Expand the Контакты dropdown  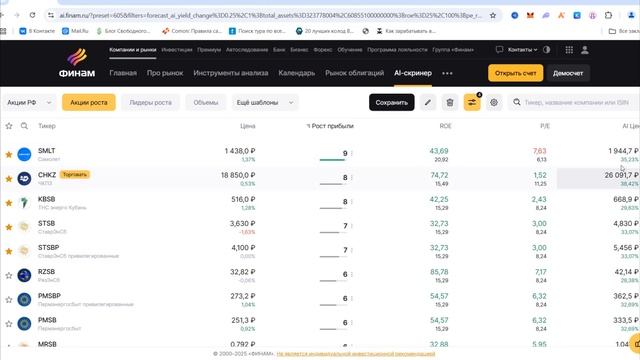(x=522, y=49)
